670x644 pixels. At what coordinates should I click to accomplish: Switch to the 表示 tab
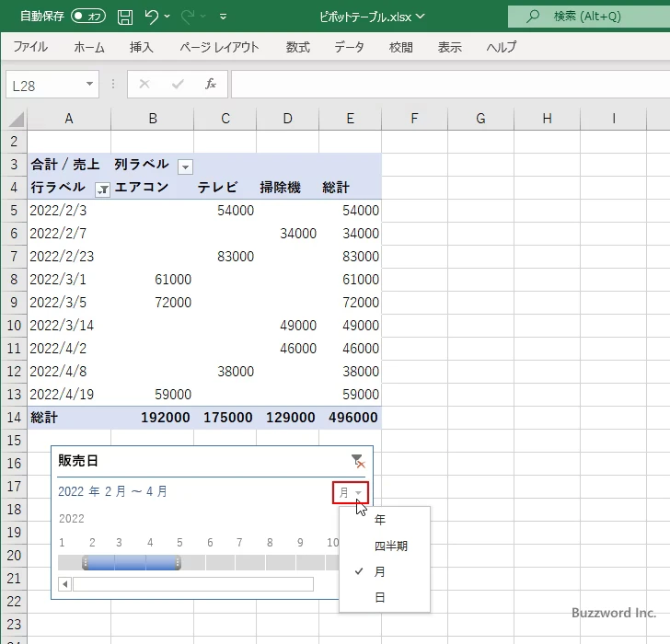(449, 47)
